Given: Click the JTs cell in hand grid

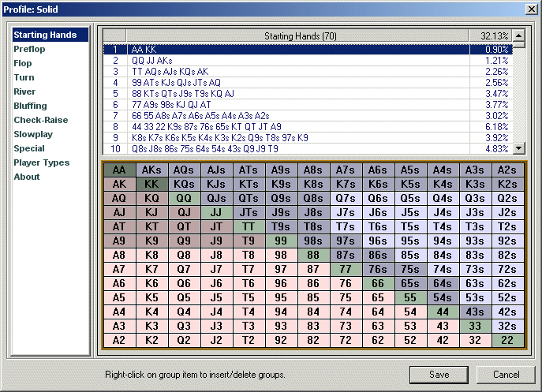Looking at the screenshot, I should 249,213.
